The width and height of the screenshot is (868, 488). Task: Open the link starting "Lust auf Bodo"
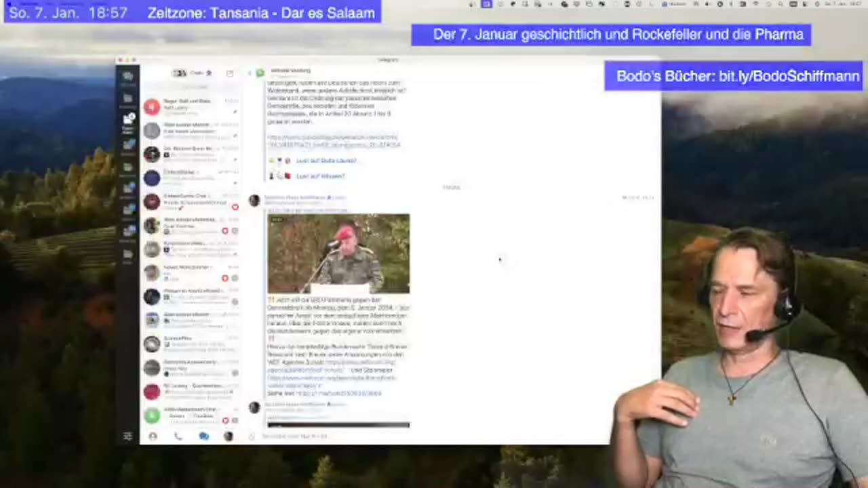tap(325, 161)
